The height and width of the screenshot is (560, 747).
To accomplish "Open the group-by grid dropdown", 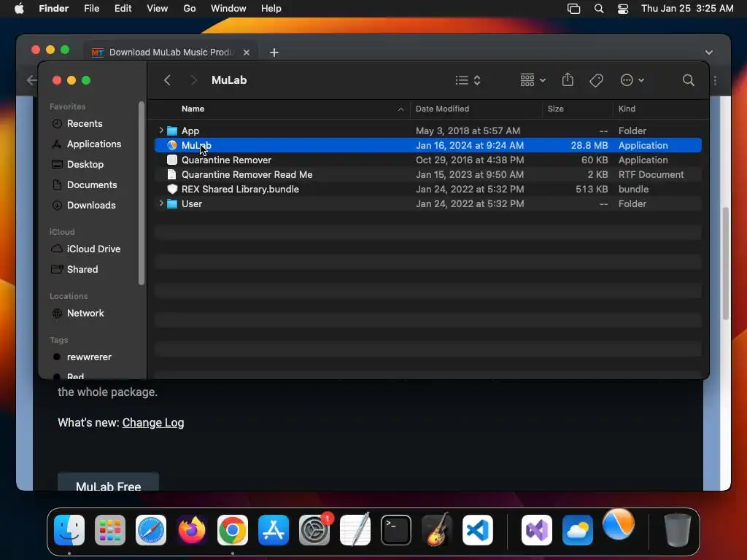I will [x=533, y=80].
